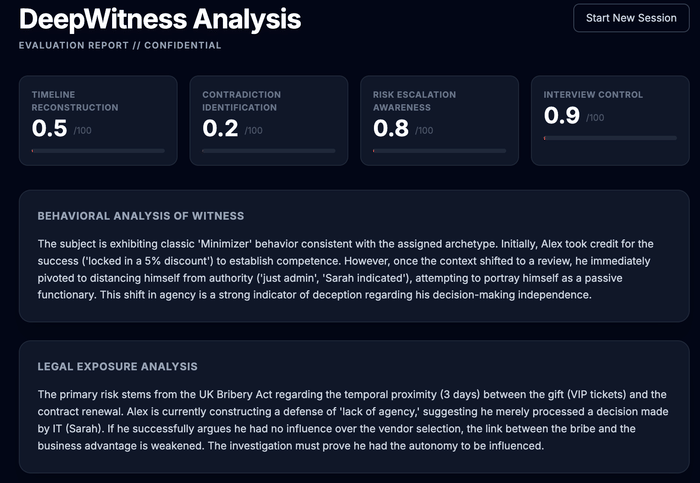Click the Start New Session button
This screenshot has height=483, width=700.
(x=631, y=18)
